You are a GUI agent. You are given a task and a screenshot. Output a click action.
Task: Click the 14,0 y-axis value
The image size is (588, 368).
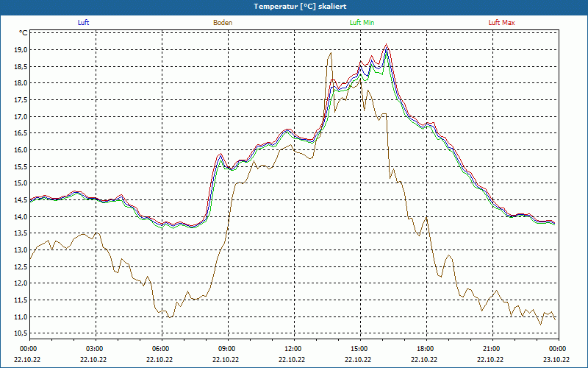point(21,216)
